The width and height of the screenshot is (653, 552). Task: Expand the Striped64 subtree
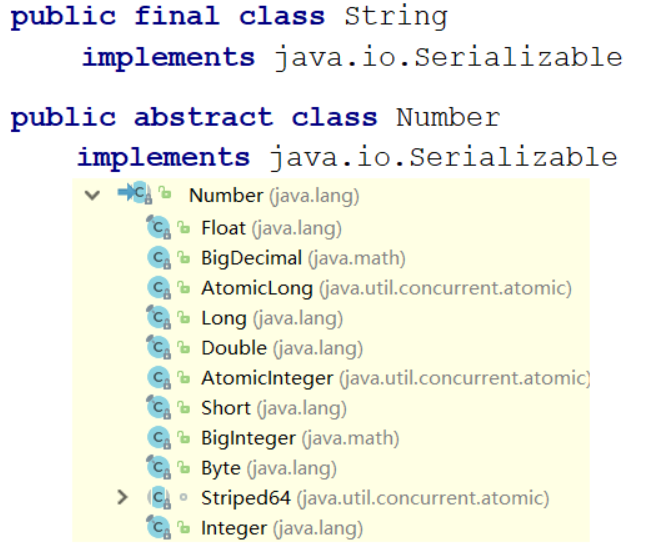coord(122,497)
